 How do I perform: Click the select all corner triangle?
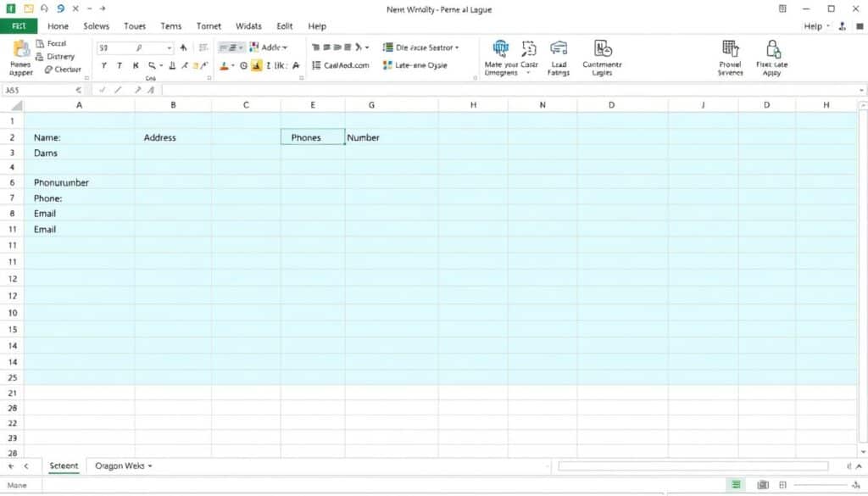coord(17,105)
